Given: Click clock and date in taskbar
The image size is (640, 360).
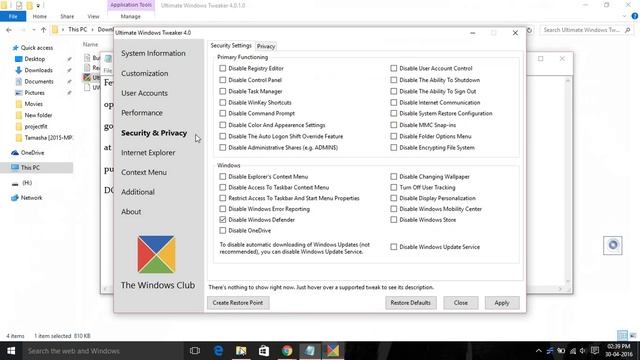Looking at the screenshot, I should 619,351.
